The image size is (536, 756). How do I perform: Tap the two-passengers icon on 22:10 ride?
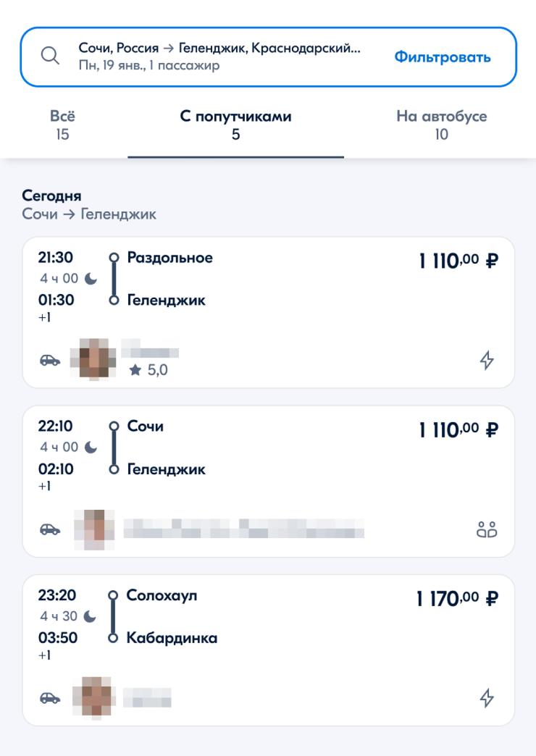pos(487,529)
